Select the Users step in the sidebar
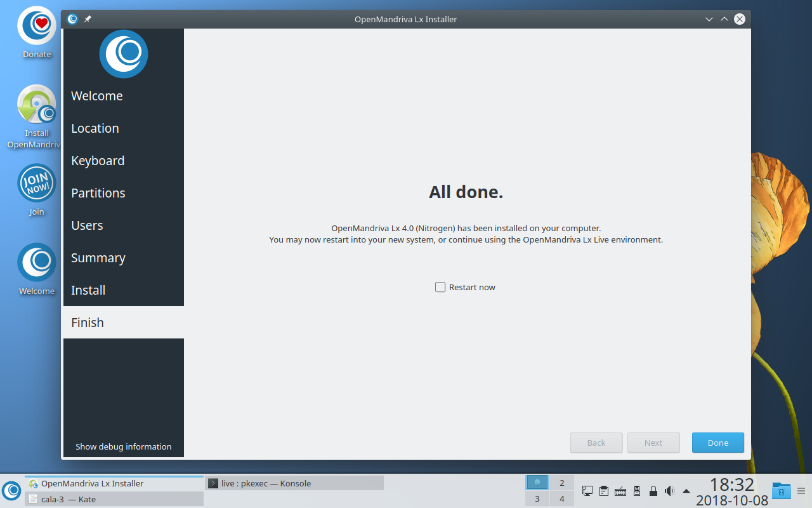The width and height of the screenshot is (812, 508). (x=124, y=225)
